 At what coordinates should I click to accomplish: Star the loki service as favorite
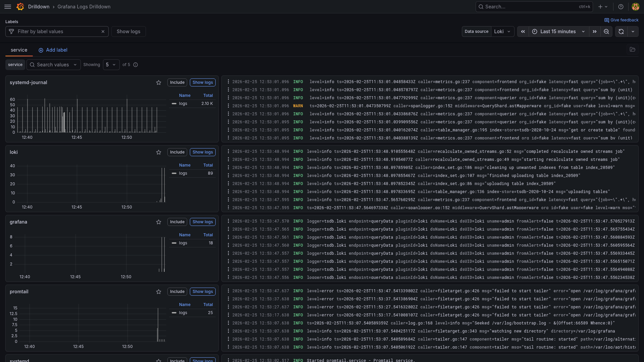159,152
